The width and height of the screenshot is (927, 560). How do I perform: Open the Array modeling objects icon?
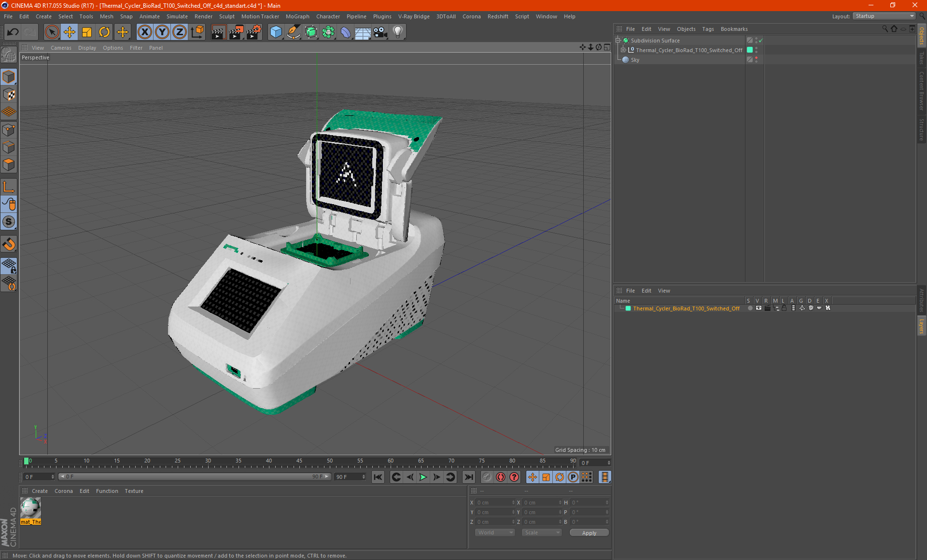pos(328,32)
